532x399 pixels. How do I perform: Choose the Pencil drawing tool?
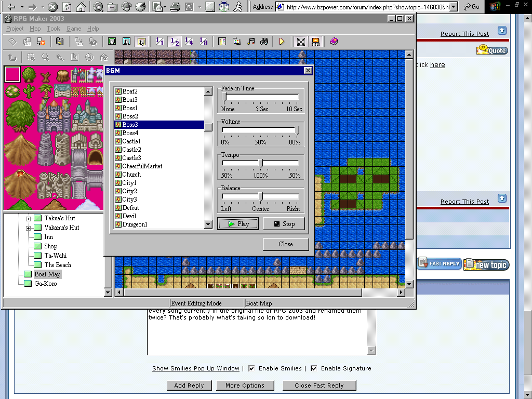coord(60,57)
